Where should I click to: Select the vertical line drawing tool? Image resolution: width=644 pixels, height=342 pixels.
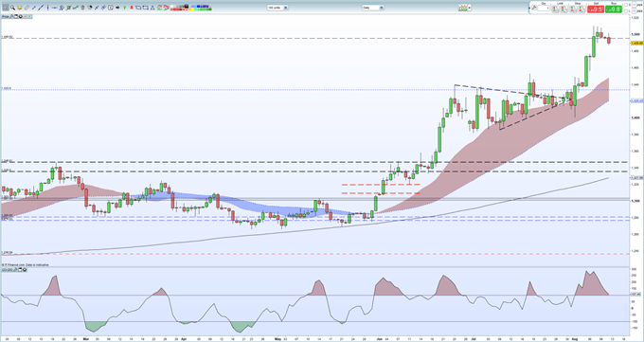coord(47,8)
